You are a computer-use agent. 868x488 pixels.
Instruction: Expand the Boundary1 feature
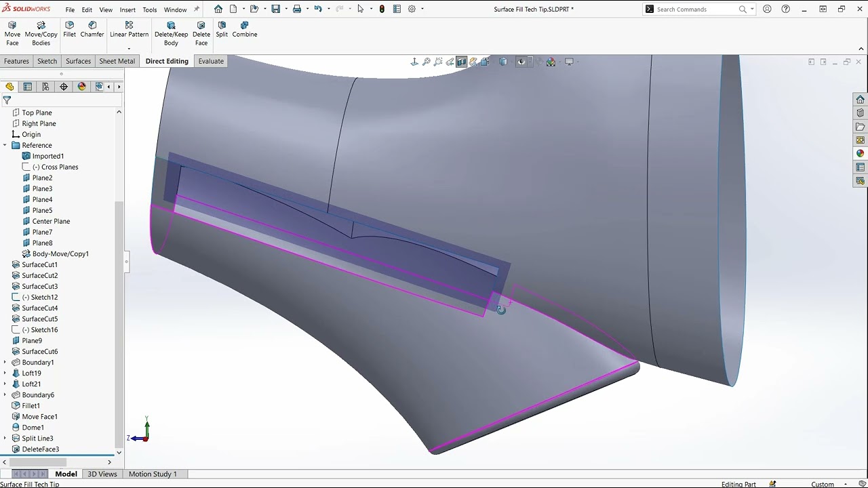(5, 362)
